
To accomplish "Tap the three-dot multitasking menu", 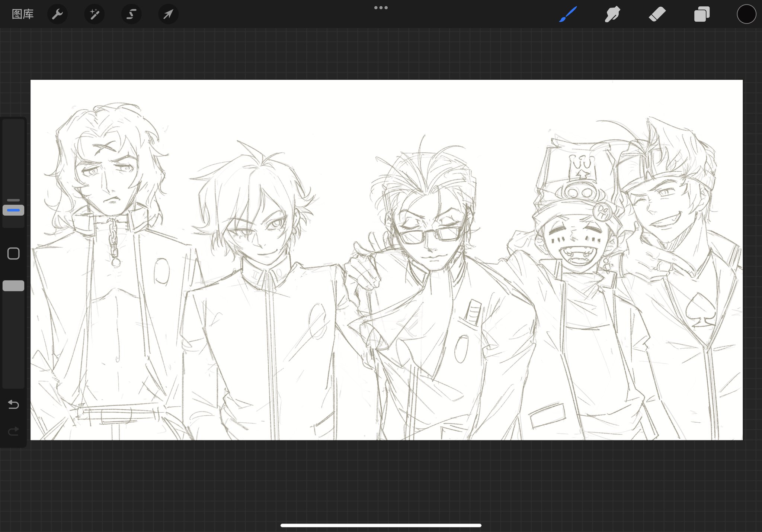I will click(381, 8).
